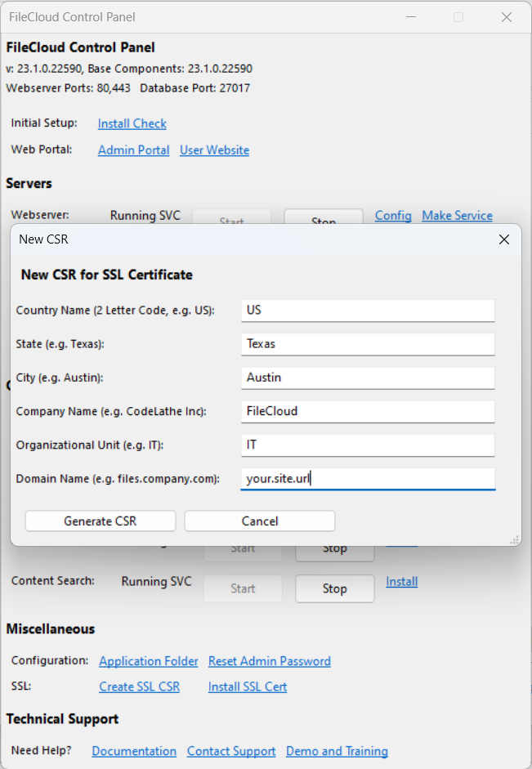Click the Make Service link
Screen dimensions: 532x769
tap(457, 216)
